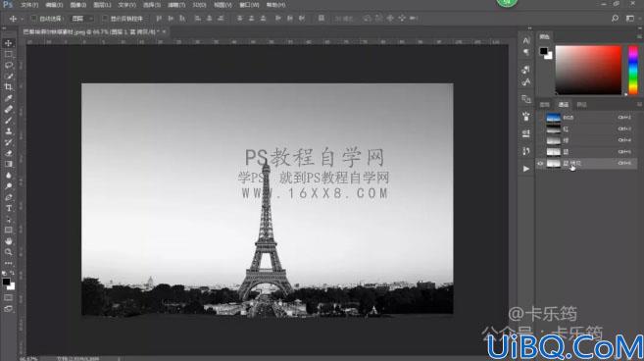Pick a shade in the red color field
Image resolution: width=644 pixels, height=361 pixels.
pyautogui.click(x=588, y=70)
